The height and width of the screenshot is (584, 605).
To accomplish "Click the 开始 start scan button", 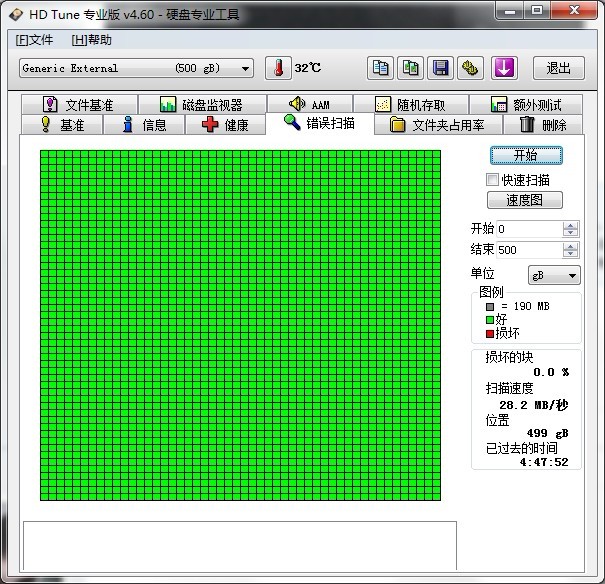I will (x=526, y=155).
